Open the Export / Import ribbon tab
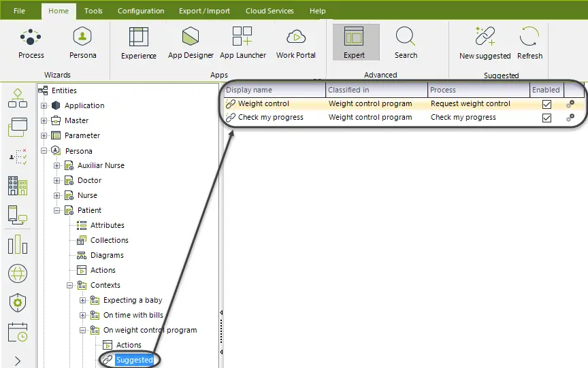 (204, 11)
